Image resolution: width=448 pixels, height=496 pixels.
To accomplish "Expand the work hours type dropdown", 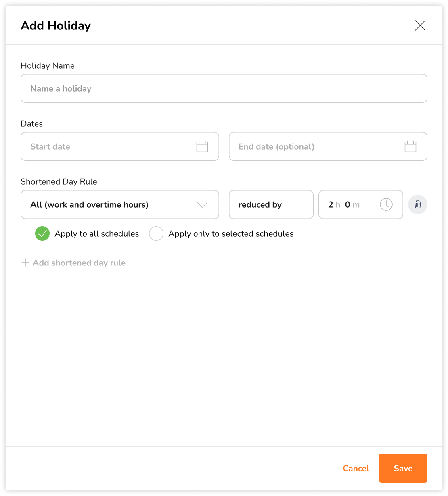I will tap(119, 204).
